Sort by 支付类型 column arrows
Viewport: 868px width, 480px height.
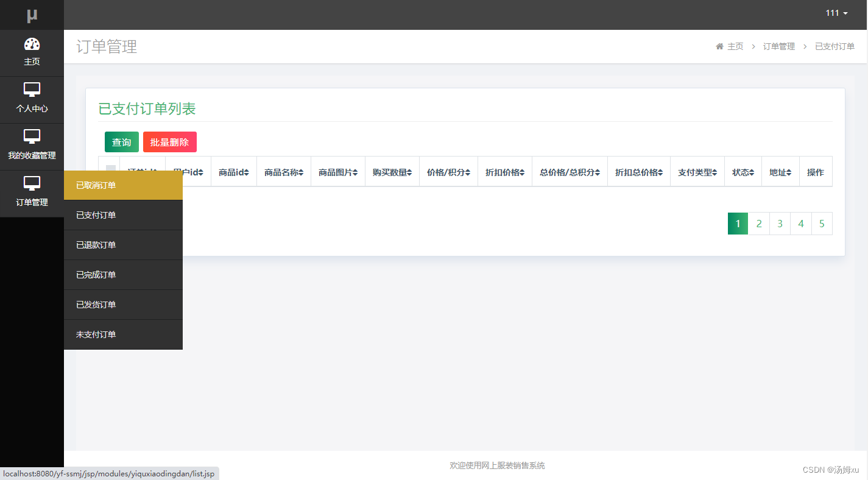715,173
